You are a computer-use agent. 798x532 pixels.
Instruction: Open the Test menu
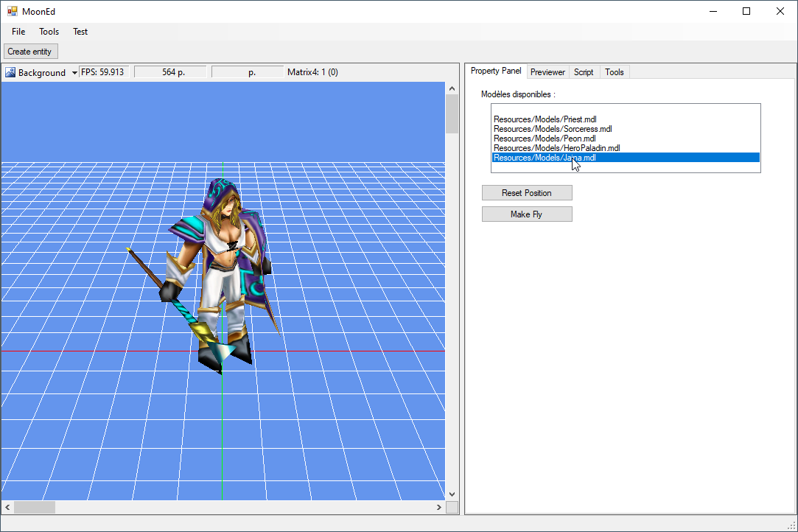coord(80,32)
